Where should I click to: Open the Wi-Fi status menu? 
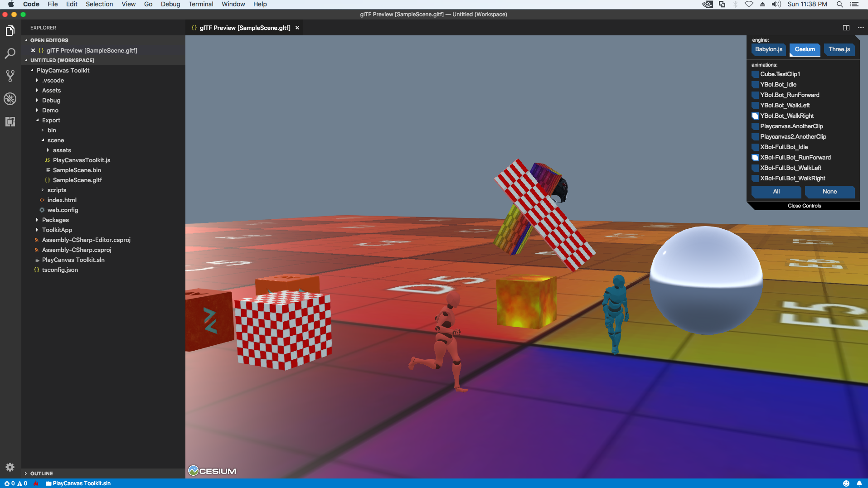[x=749, y=4]
